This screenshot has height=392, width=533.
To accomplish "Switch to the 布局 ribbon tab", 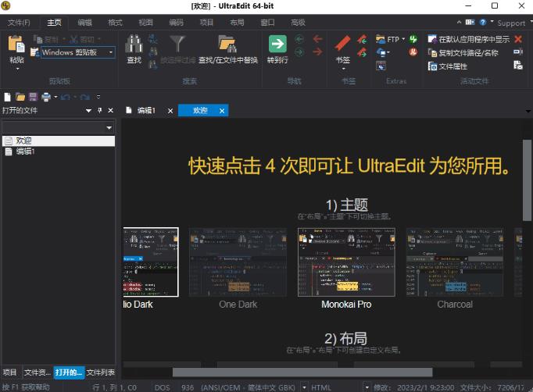I will pyautogui.click(x=237, y=23).
